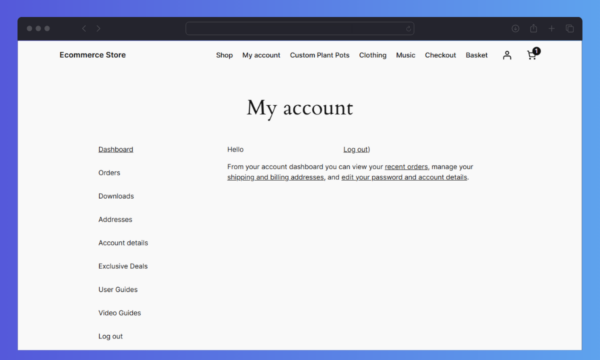The width and height of the screenshot is (600, 360).
Task: Open the Basket menu item
Action: coord(477,55)
